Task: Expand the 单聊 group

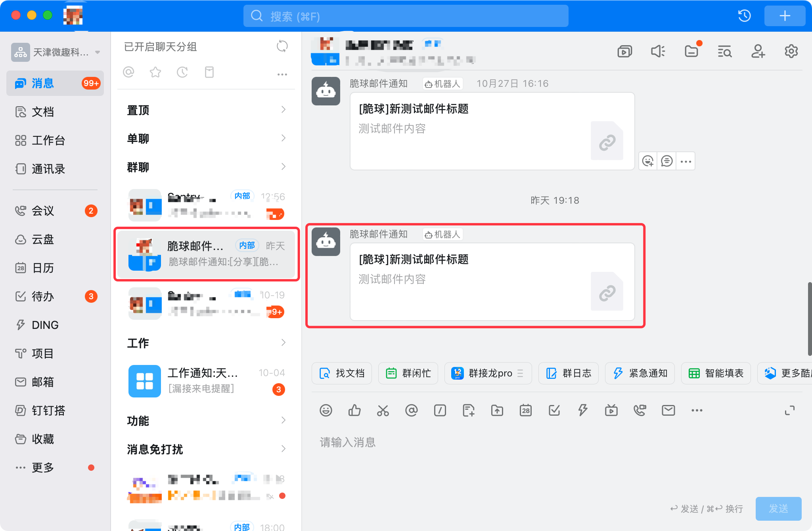Action: coord(206,138)
